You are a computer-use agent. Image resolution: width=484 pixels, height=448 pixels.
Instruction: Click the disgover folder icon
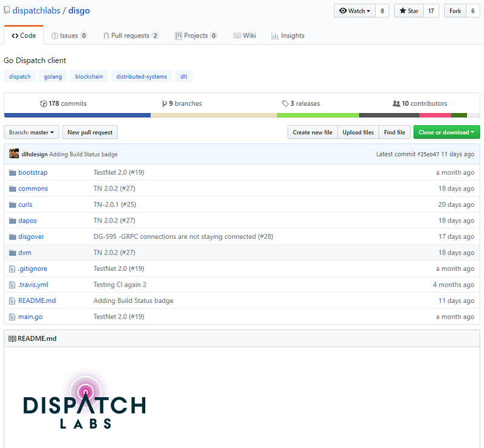click(12, 236)
